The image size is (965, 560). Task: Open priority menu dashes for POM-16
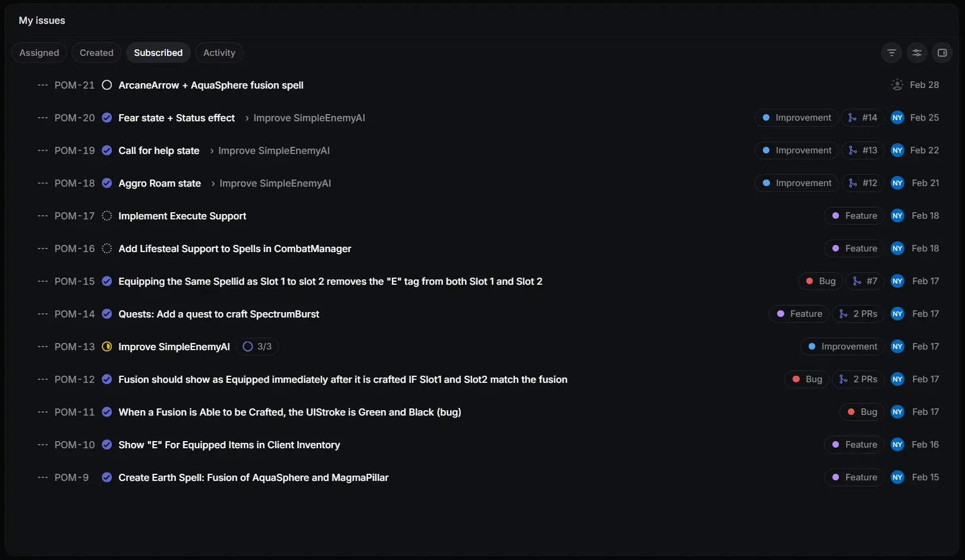coord(43,248)
